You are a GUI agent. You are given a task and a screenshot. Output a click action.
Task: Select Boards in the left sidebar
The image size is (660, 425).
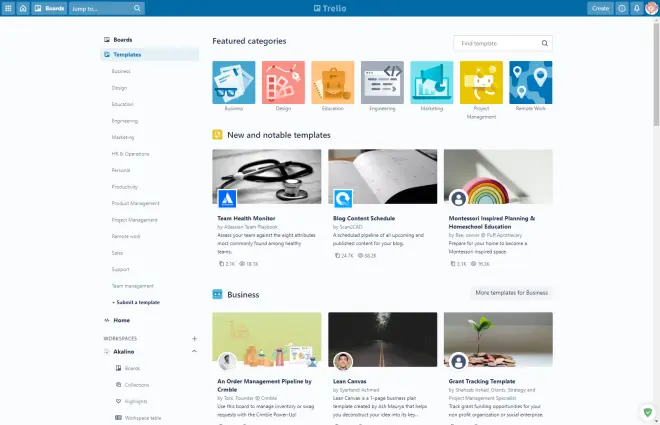click(149, 40)
